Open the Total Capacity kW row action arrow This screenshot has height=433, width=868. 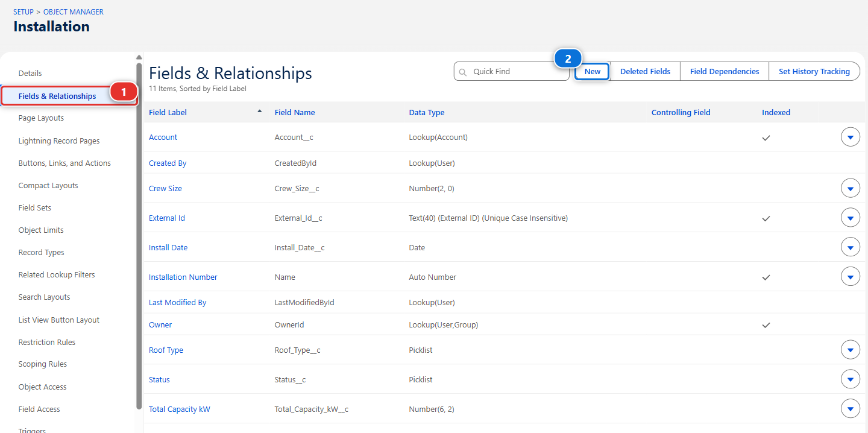coord(851,409)
